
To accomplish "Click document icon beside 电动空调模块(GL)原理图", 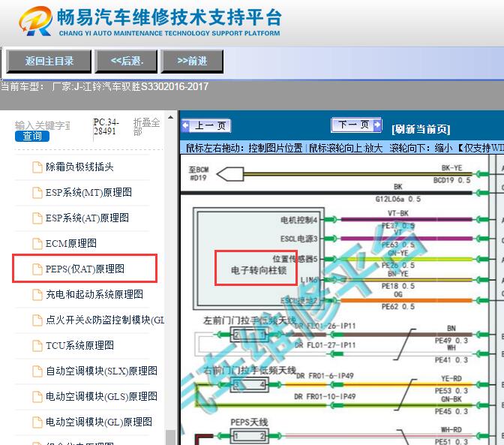I will (x=37, y=422).
